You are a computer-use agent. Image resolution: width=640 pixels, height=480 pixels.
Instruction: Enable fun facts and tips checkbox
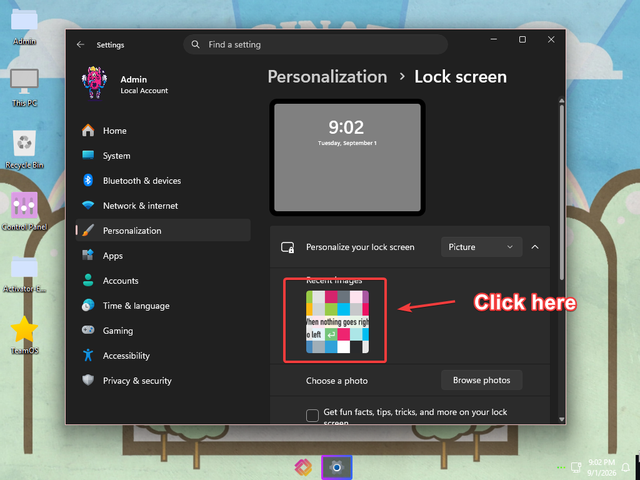pos(312,415)
